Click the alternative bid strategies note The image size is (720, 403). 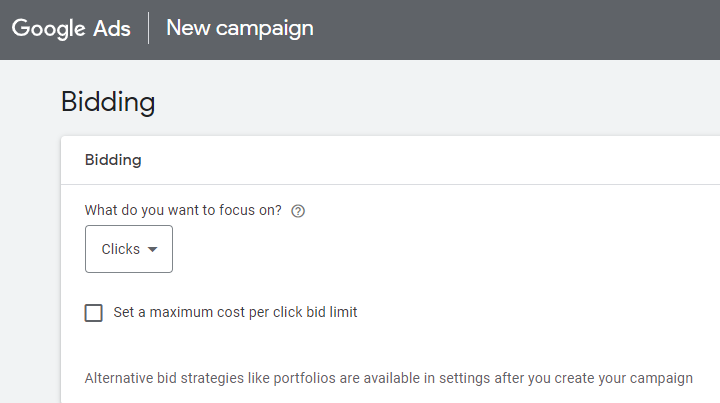tap(388, 379)
